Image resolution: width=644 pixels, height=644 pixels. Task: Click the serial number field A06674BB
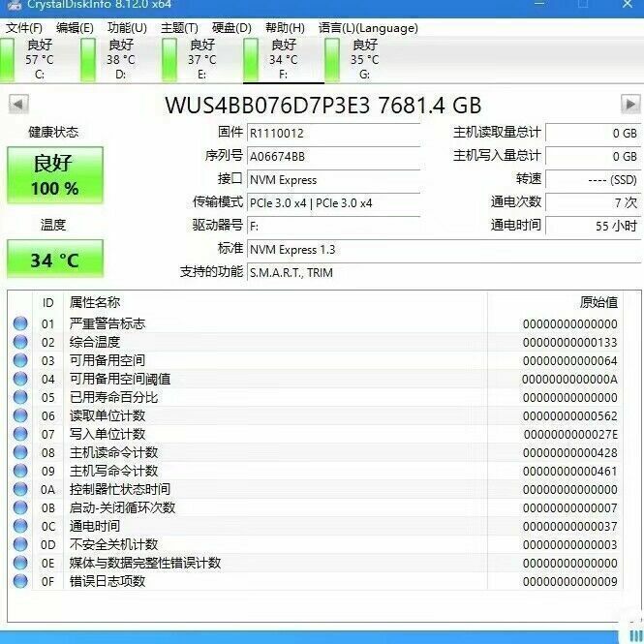pyautogui.click(x=333, y=157)
